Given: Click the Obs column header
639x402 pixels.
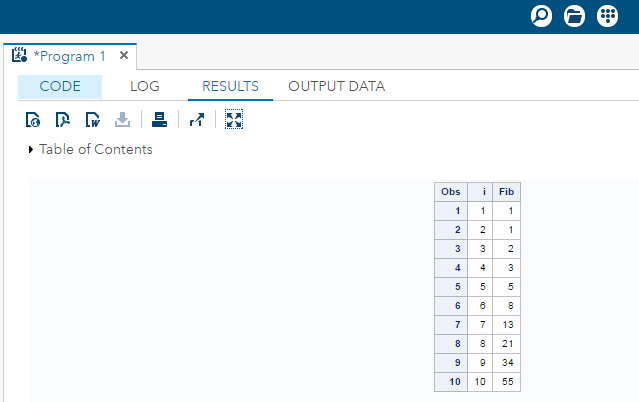Looking at the screenshot, I should point(451,192).
